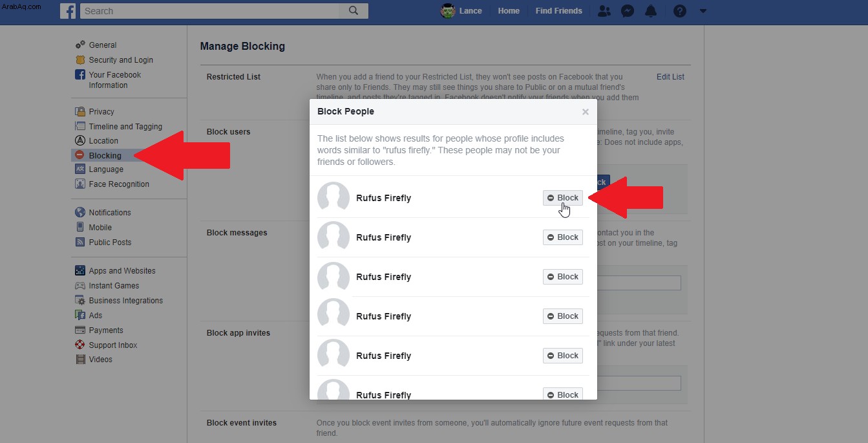Close the Block People dialog
This screenshot has width=868, height=443.
tap(585, 112)
